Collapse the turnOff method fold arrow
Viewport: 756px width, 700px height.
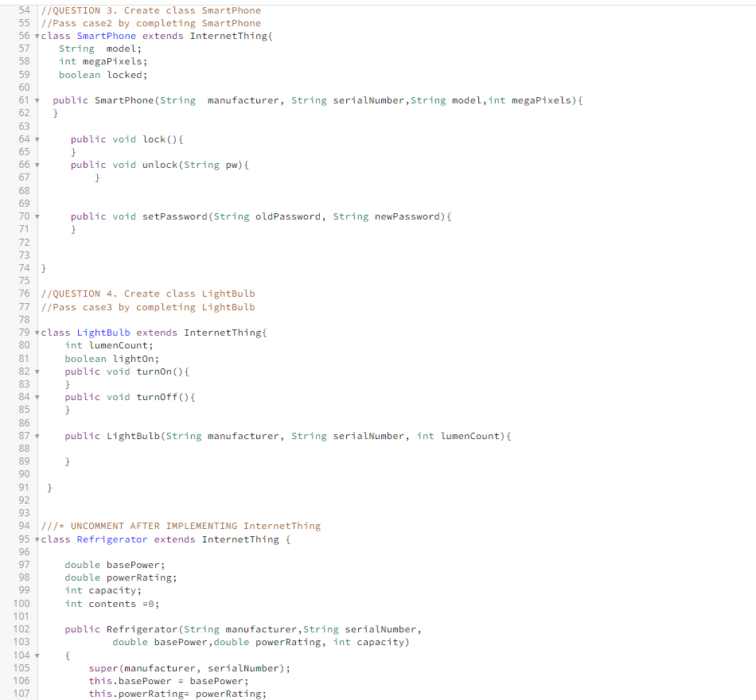coord(36,396)
